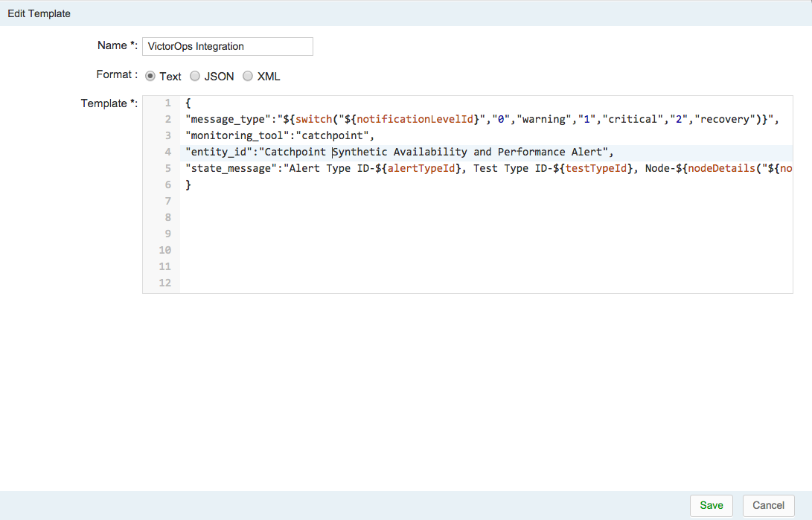Click the "state_message" key on line 5
This screenshot has width=812, height=520.
pos(231,169)
